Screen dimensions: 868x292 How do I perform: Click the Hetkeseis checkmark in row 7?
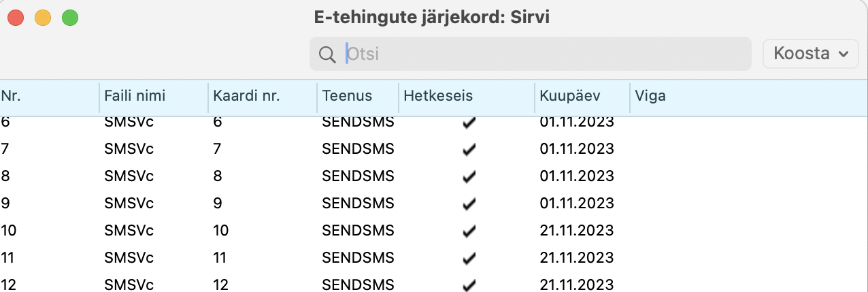coord(468,149)
